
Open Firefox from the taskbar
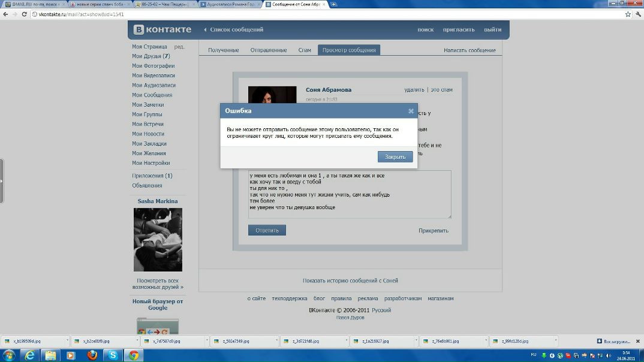pyautogui.click(x=92, y=355)
